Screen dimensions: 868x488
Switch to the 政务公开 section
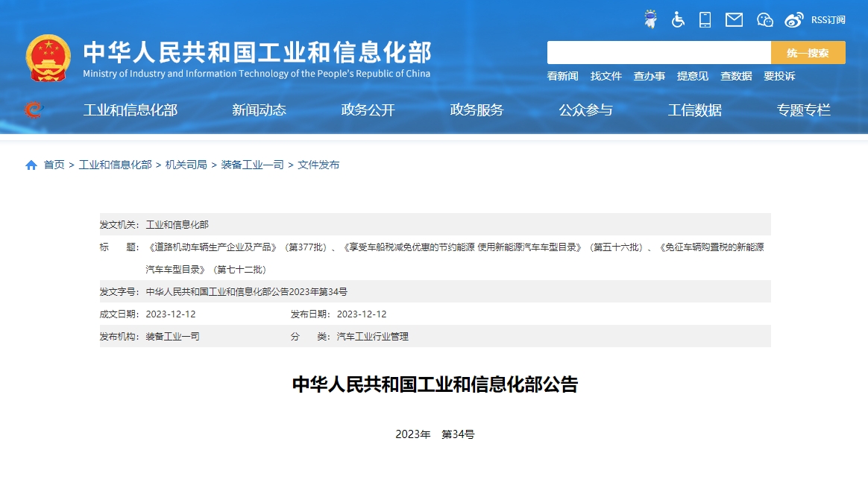click(x=367, y=110)
